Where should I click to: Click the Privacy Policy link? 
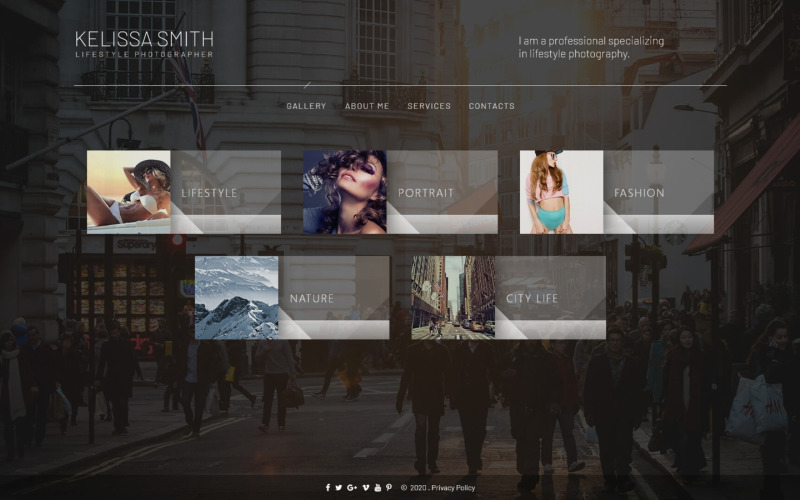[x=453, y=488]
